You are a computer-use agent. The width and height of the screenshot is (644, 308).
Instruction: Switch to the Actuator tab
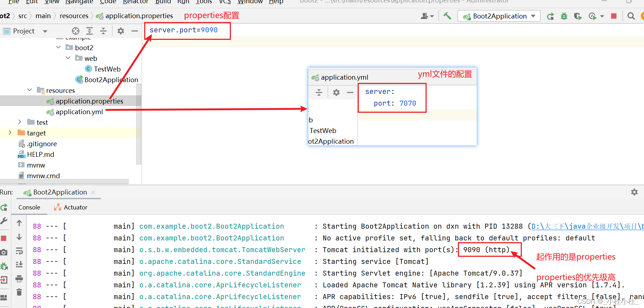pos(70,207)
